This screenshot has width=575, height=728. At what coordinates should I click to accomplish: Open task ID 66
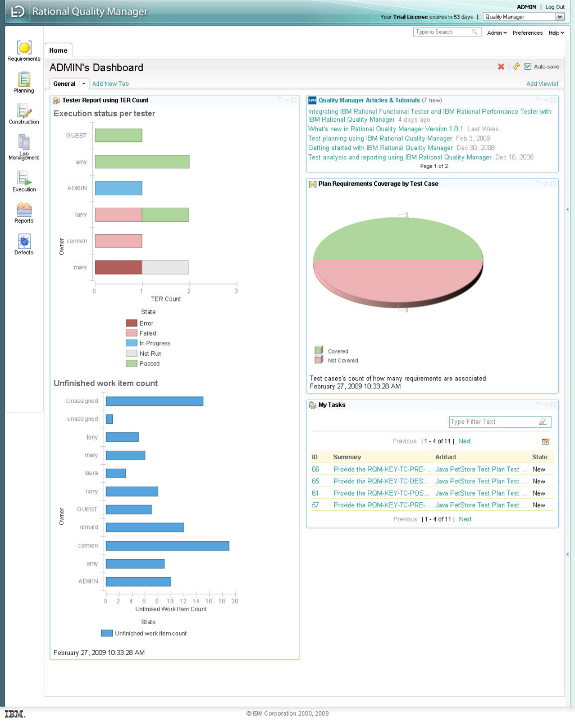[316, 470]
